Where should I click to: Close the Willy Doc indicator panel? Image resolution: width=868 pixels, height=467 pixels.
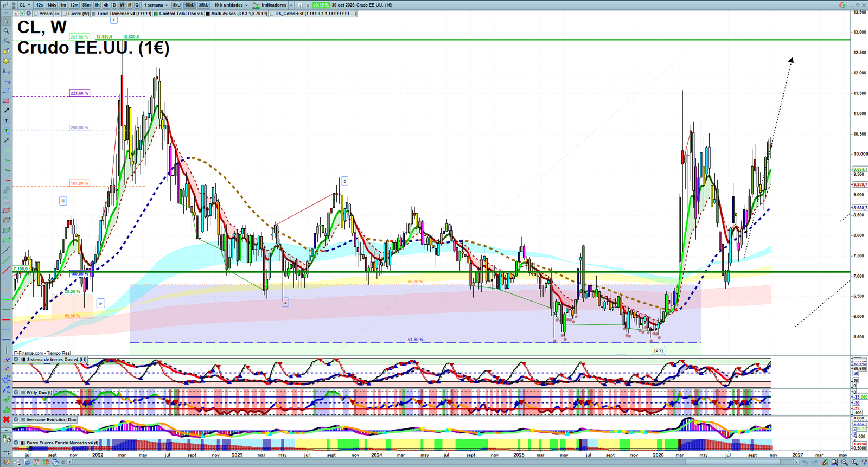(16, 393)
